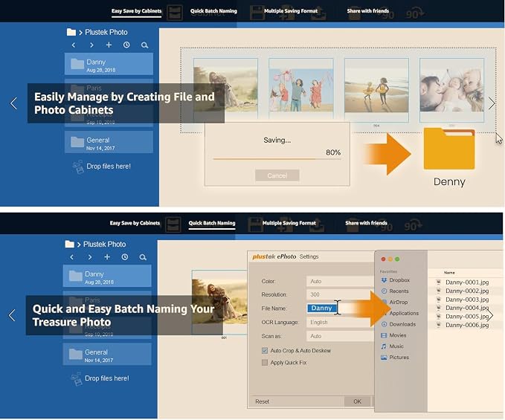
Task: Select Share with friends tab, lower screenshot
Action: pyautogui.click(x=366, y=223)
